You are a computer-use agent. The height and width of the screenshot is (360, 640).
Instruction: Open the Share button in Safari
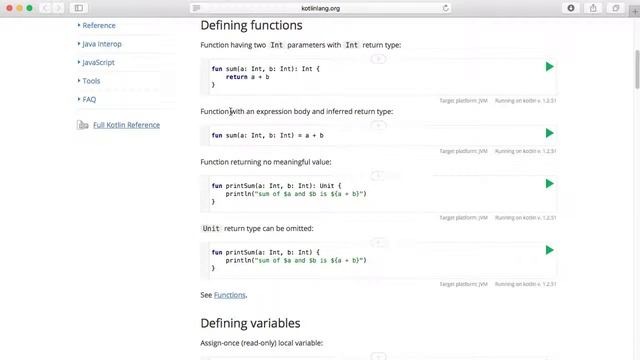(x=593, y=8)
